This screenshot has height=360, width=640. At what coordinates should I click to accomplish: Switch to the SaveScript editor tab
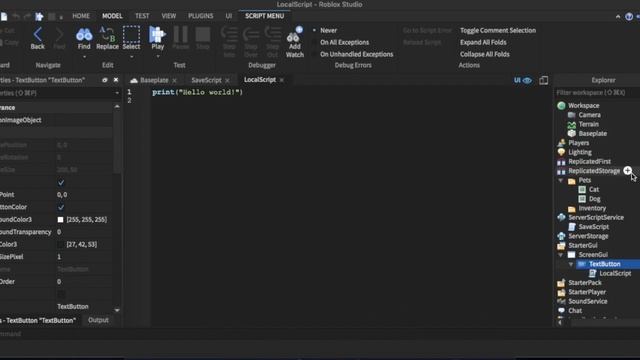pyautogui.click(x=207, y=80)
